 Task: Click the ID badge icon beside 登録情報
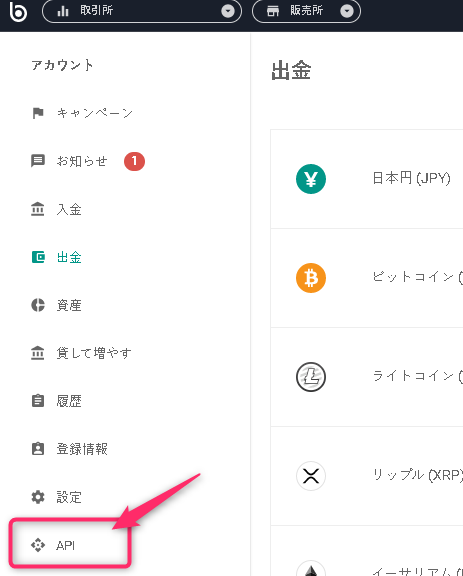click(38, 449)
